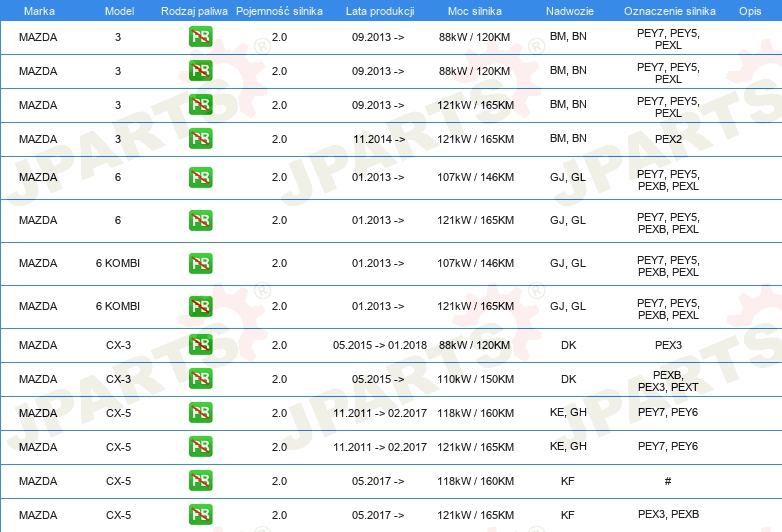Click the Oznaczenie silnika column header
782x532 pixels.
670,11
